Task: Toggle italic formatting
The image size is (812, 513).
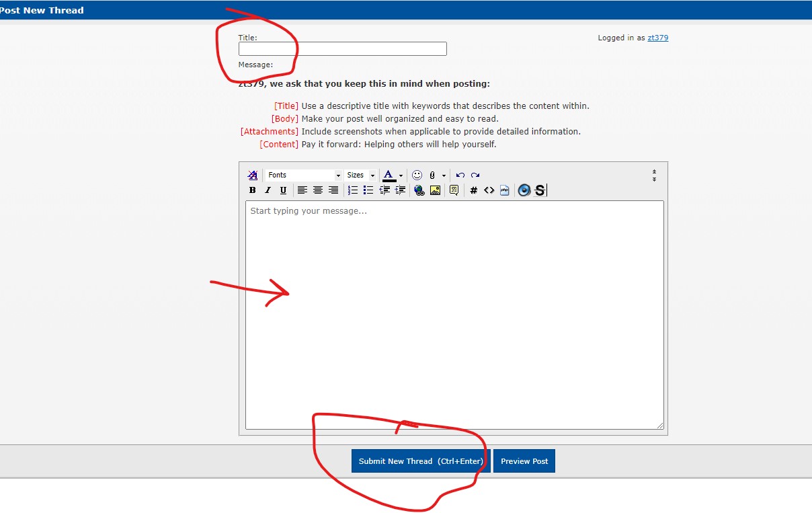Action: tap(268, 190)
